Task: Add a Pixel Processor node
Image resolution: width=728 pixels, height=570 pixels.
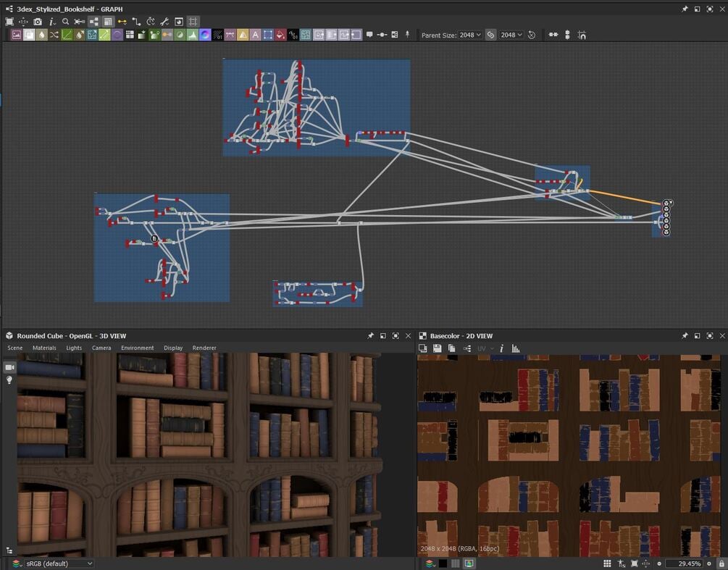Action: point(217,35)
